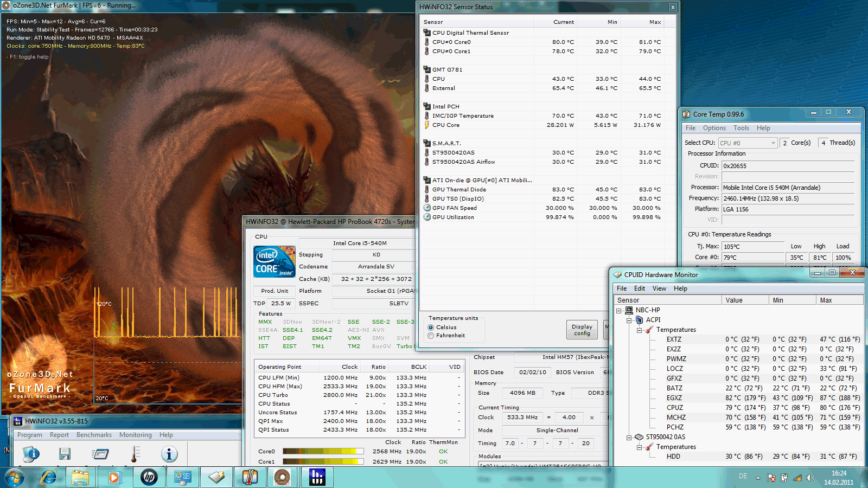Sort by the Current column header
Screen dimensions: 868x488
[555, 22]
